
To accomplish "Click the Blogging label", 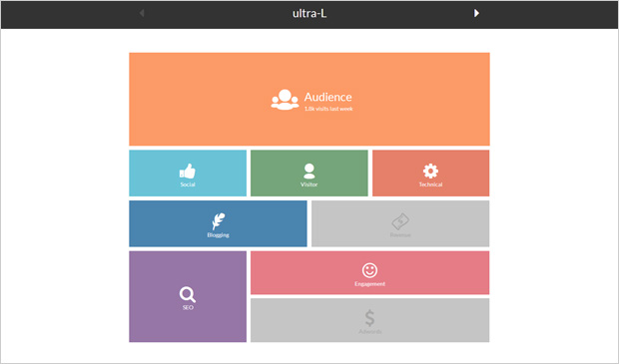I will (x=219, y=235).
